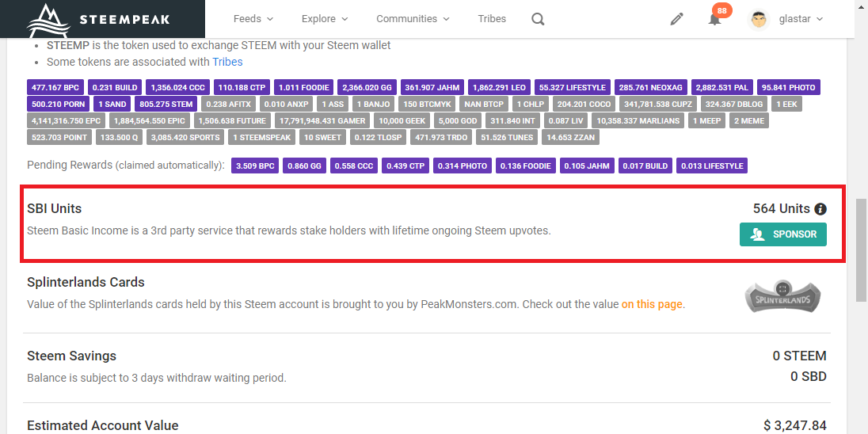The height and width of the screenshot is (434, 868).
Task: Select the 1 STEEMSPEAK token
Action: [262, 137]
